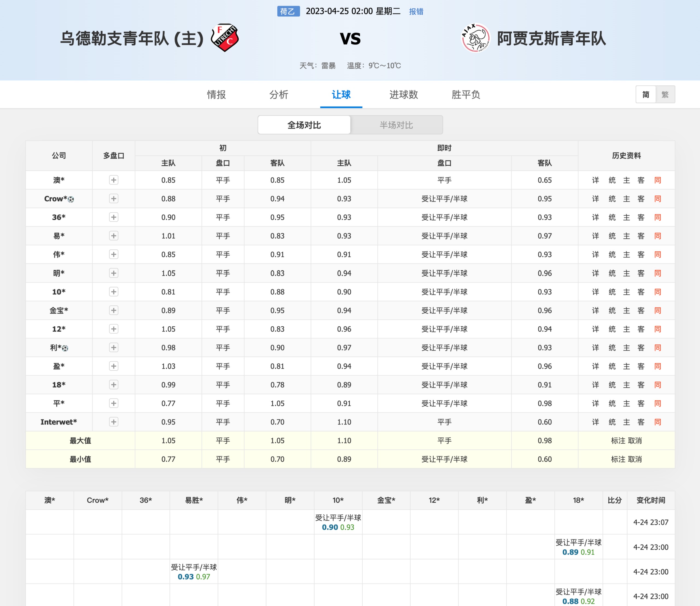Viewport: 700px width, 606px height.
Task: Switch to the 胜平负 tab
Action: tap(466, 94)
